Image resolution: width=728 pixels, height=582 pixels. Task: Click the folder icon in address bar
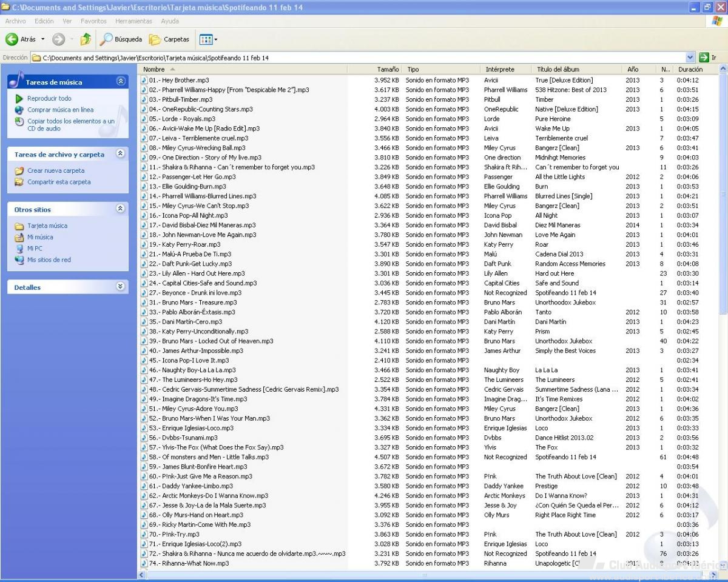[x=36, y=58]
